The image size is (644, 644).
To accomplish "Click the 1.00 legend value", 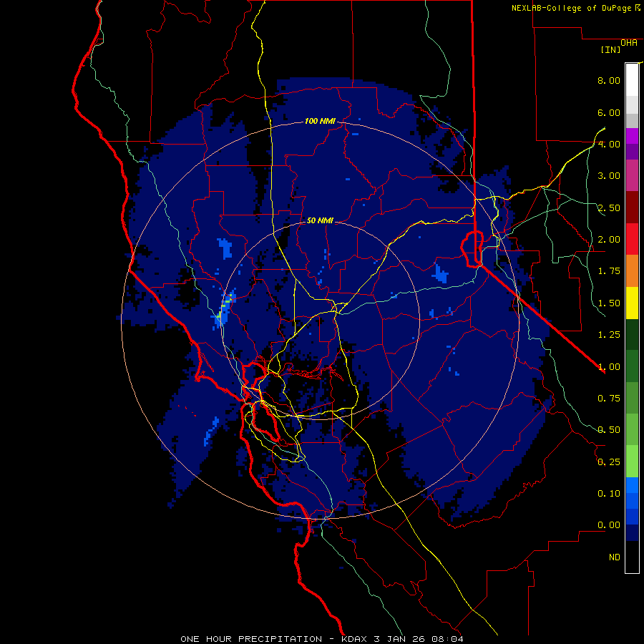I will point(609,367).
